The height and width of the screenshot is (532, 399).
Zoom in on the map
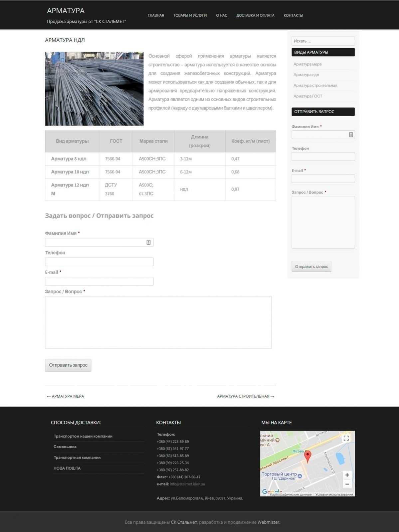(347, 475)
